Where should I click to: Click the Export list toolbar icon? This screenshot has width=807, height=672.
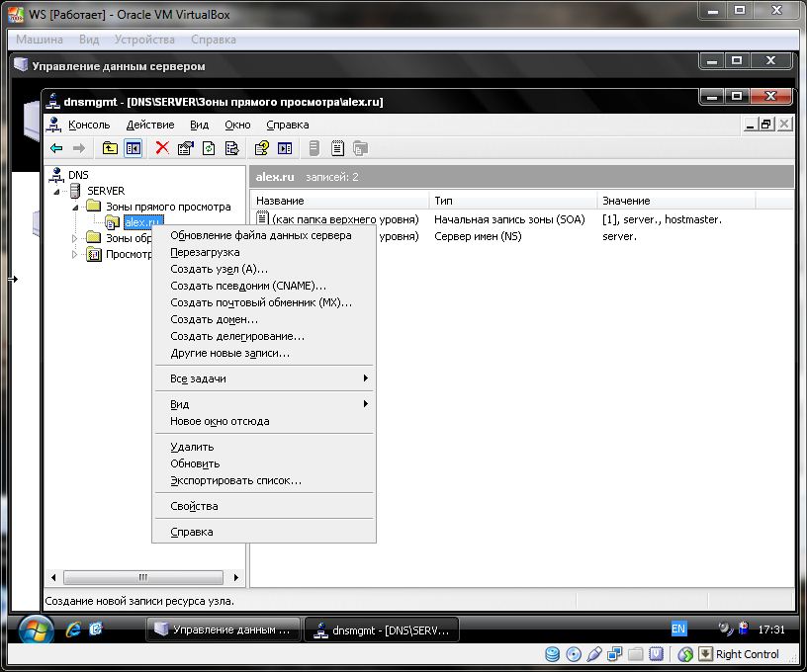[x=231, y=148]
